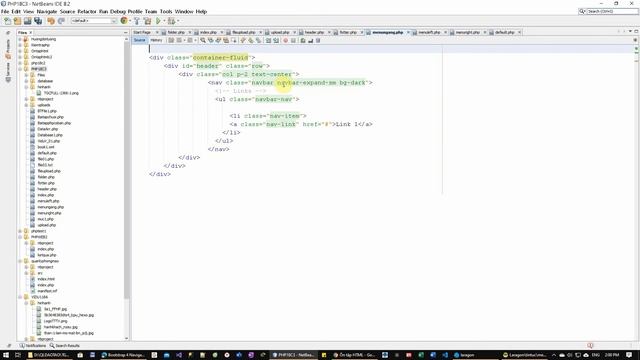This screenshot has width=640, height=360.
Task: Select header.php in the Files tree
Action: click(x=47, y=189)
